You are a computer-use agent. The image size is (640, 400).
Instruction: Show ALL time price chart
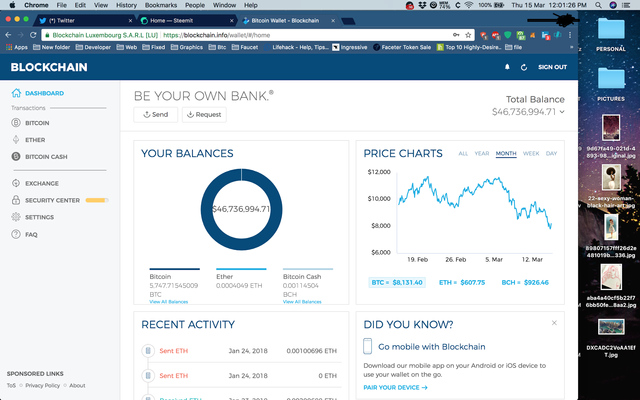(x=463, y=153)
